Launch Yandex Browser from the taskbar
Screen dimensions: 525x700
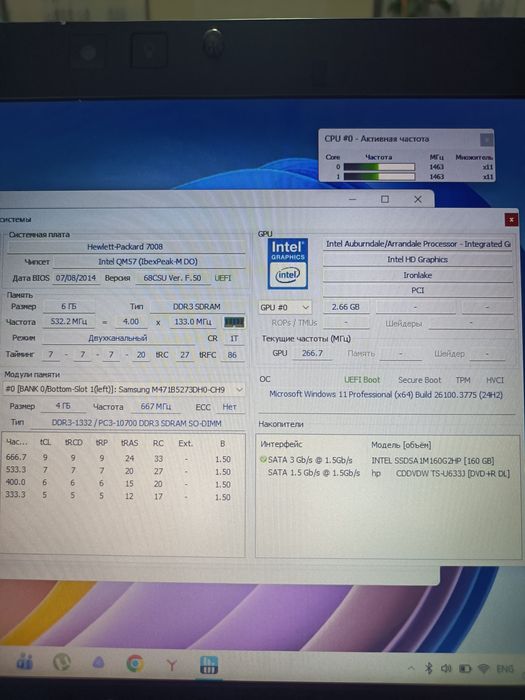point(172,665)
